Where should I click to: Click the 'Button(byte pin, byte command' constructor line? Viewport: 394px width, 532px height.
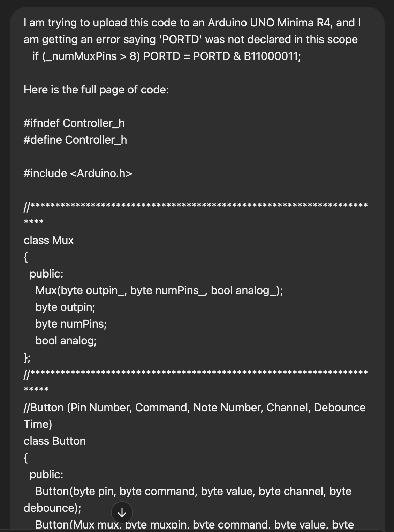[193, 491]
